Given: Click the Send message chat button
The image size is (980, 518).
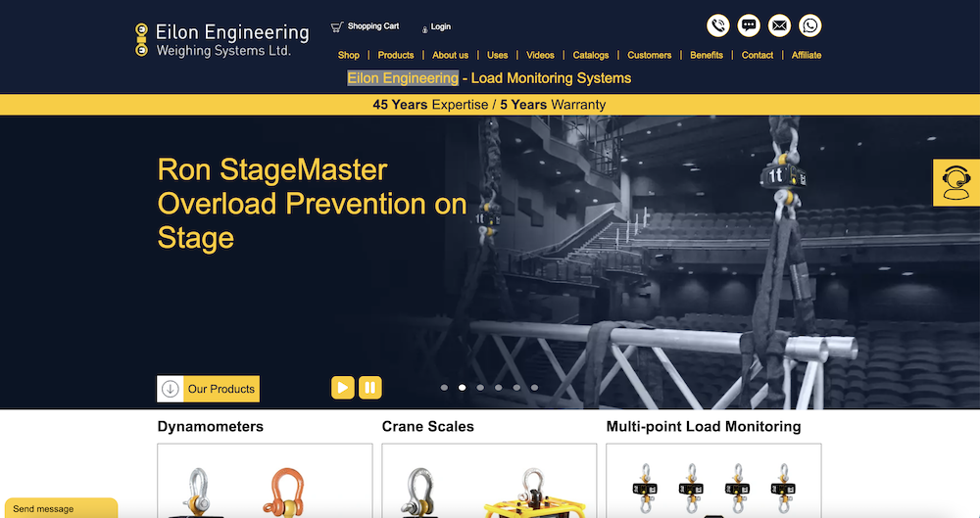Looking at the screenshot, I should [61, 508].
